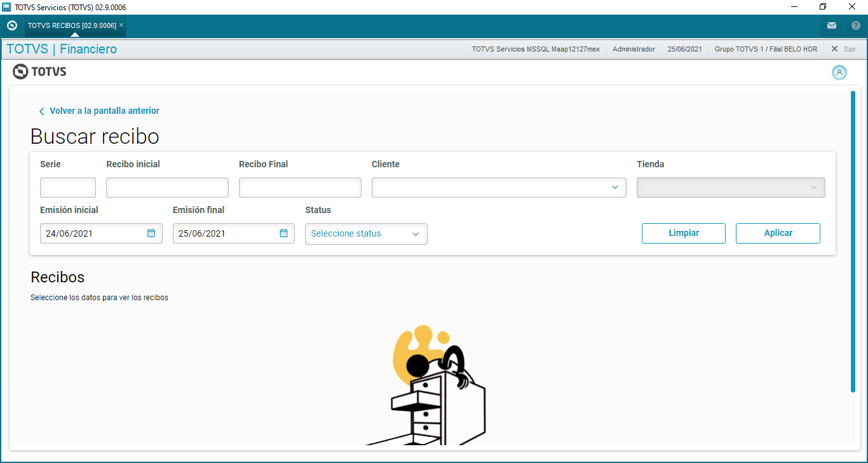The height and width of the screenshot is (463, 868).
Task: Open the help question mark icon
Action: (855, 25)
